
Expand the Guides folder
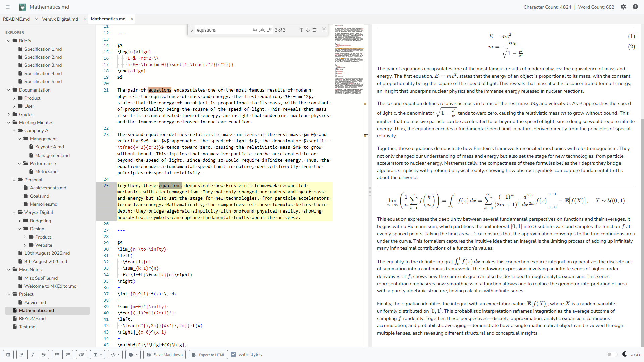9,115
